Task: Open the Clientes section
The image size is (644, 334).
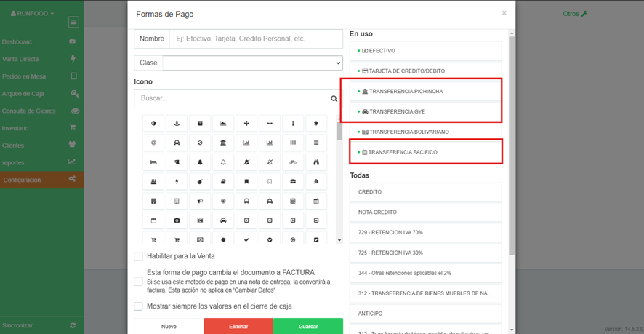Action: click(42, 146)
